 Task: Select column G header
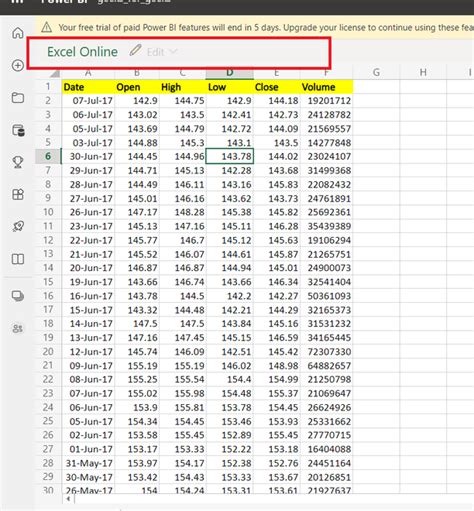pyautogui.click(x=376, y=72)
